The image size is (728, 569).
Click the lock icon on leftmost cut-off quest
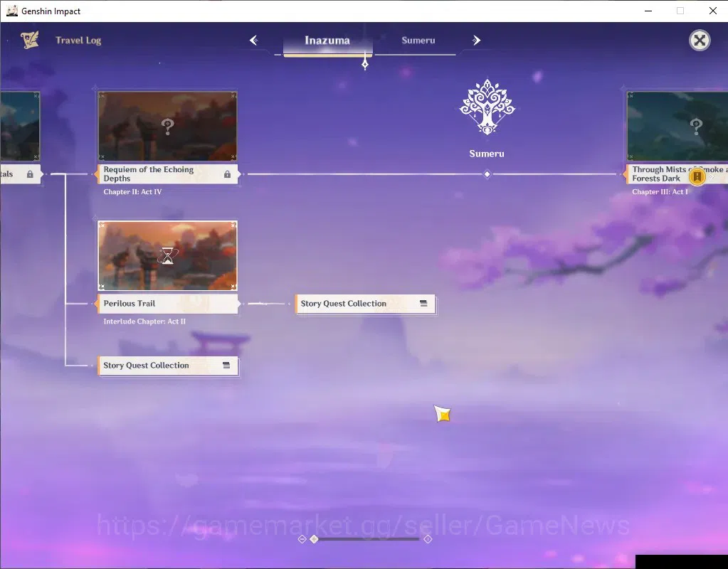[30, 174]
